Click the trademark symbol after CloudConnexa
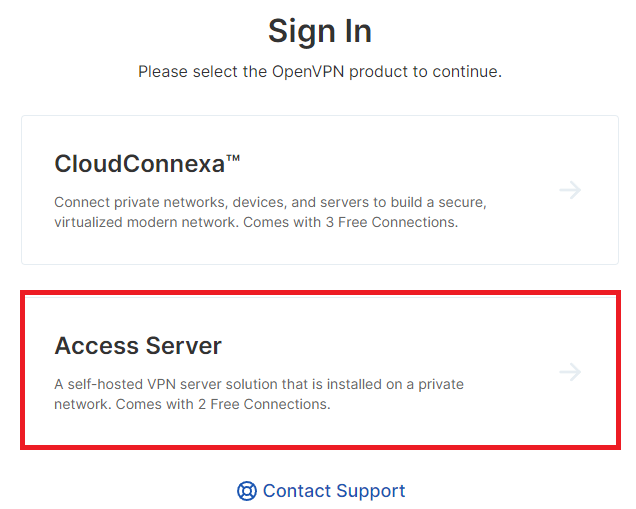The width and height of the screenshot is (636, 509). (x=235, y=160)
